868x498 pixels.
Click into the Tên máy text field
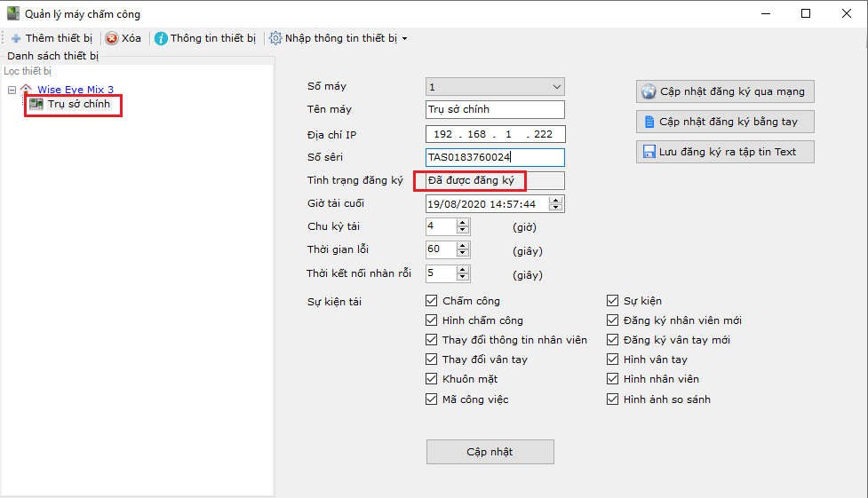tap(495, 109)
